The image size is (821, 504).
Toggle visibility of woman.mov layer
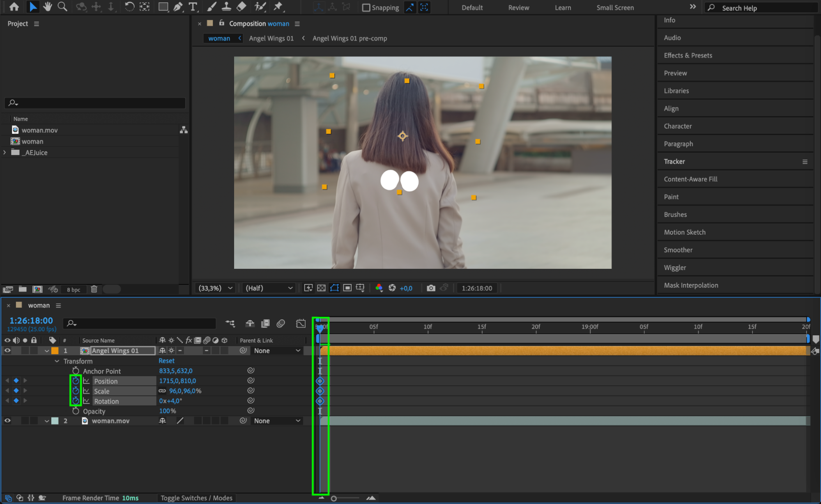[x=7, y=421]
